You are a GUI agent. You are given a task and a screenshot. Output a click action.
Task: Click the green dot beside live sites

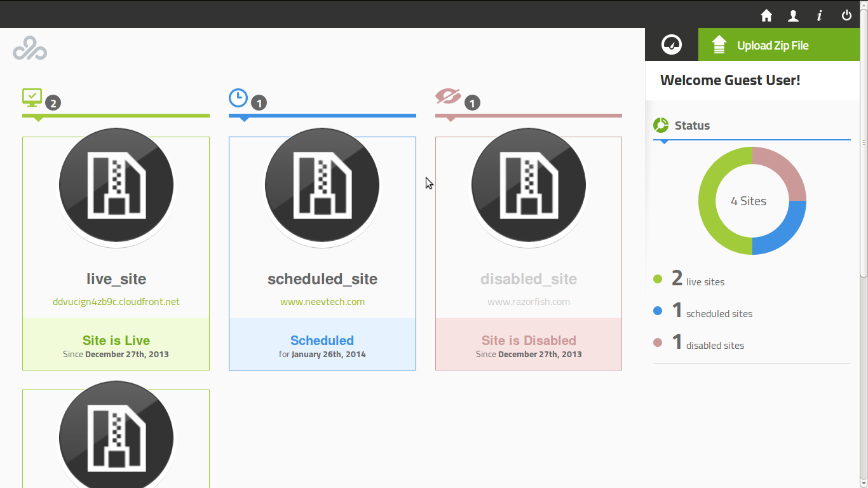coord(658,279)
